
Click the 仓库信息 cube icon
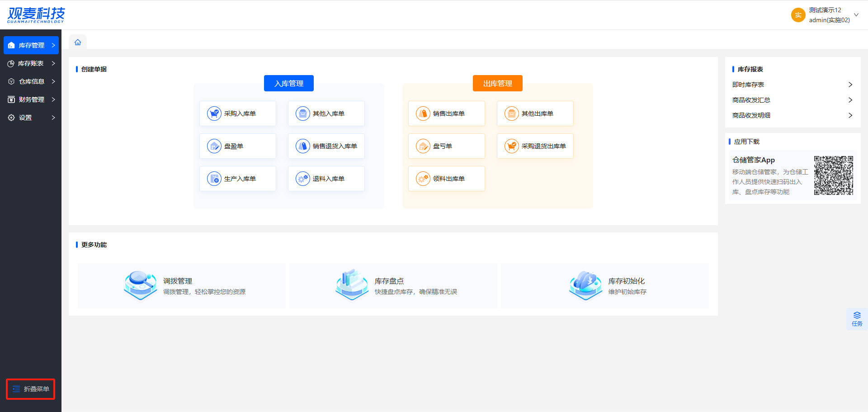tap(11, 81)
